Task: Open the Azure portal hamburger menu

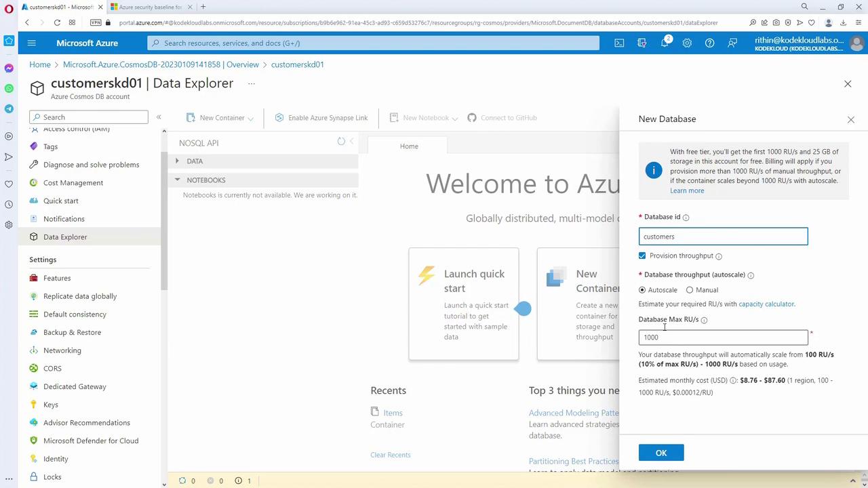Action: (x=31, y=43)
